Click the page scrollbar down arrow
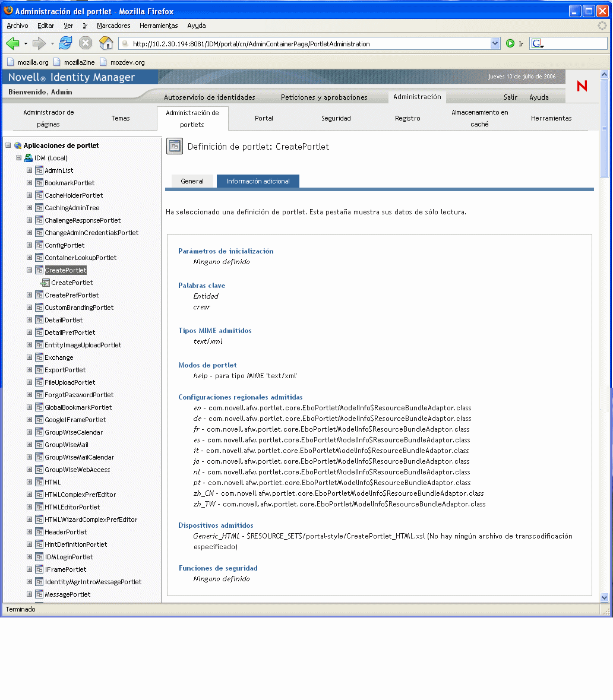This screenshot has width=613, height=700. click(604, 597)
